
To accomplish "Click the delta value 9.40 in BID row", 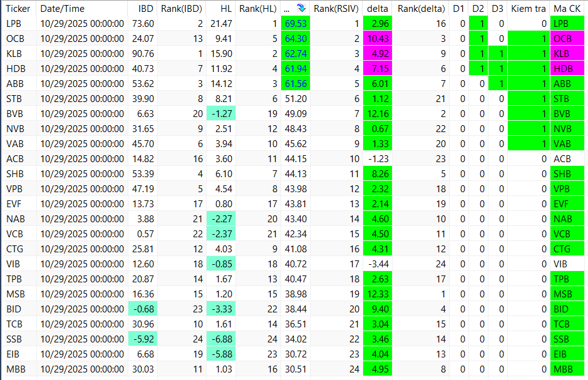I will click(378, 309).
